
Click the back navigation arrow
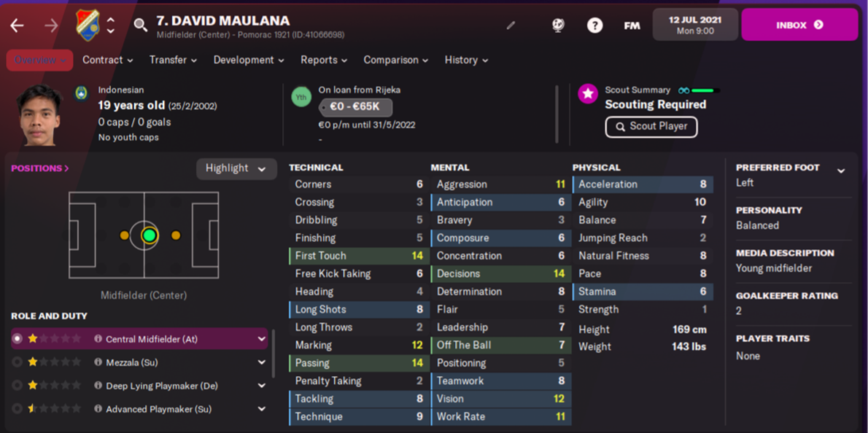coord(17,26)
